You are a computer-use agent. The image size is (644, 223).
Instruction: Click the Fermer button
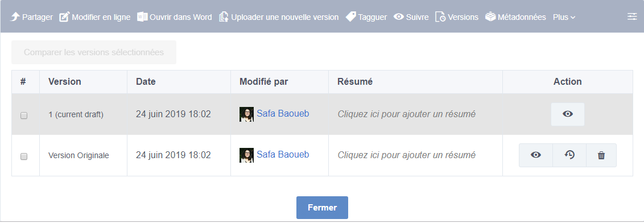(322, 208)
